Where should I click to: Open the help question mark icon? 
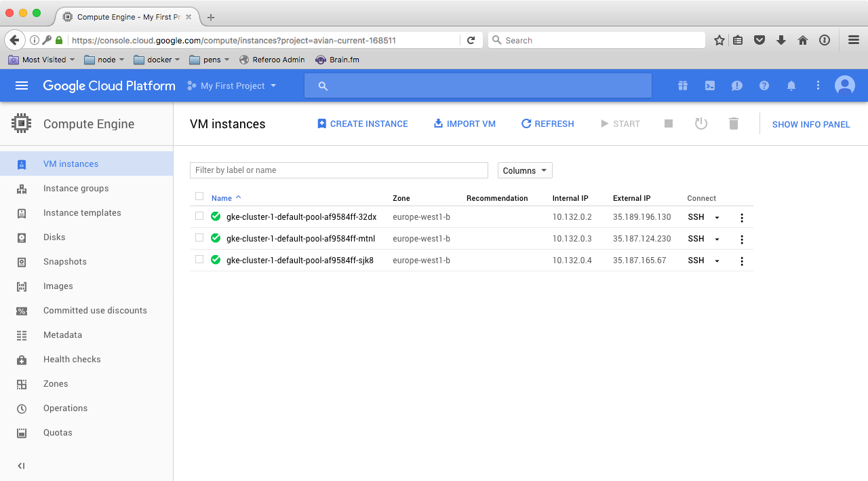click(x=764, y=85)
